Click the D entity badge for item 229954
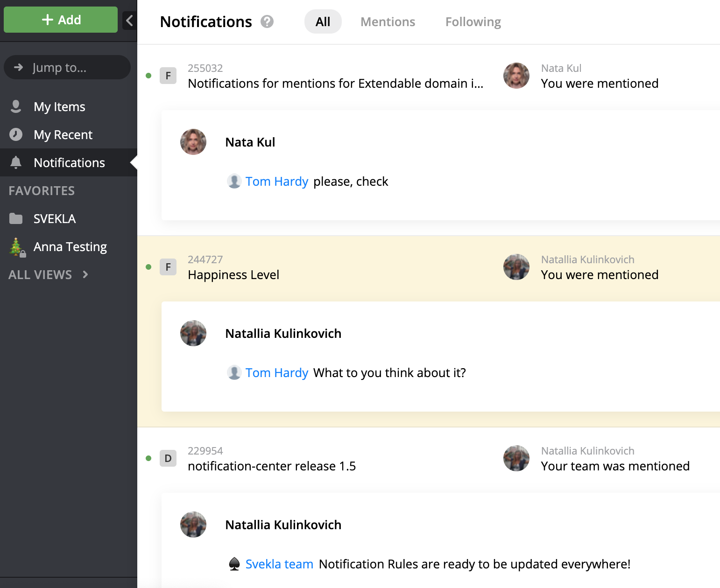 [x=168, y=458]
